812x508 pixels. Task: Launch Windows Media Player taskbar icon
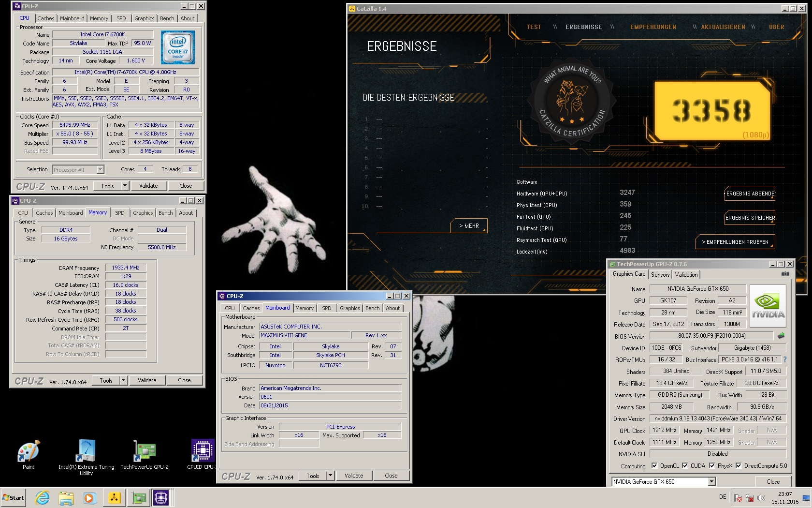tap(89, 497)
